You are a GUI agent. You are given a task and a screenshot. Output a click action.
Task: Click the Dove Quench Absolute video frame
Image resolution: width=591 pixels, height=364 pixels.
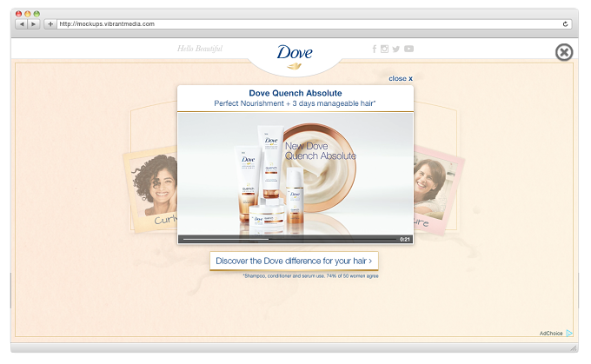click(295, 174)
